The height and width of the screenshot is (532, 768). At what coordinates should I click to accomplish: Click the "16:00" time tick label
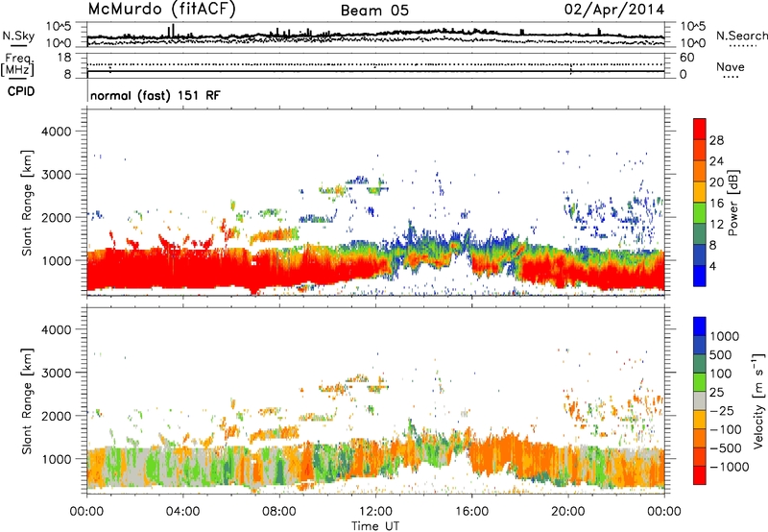[471, 512]
